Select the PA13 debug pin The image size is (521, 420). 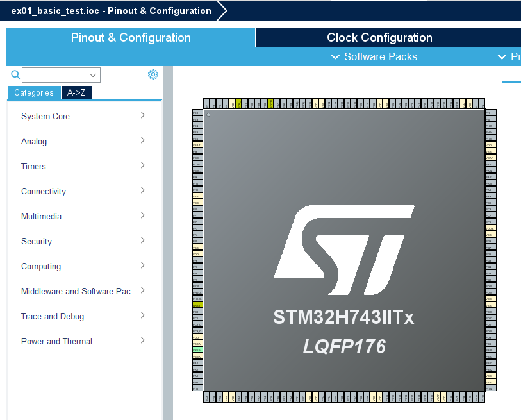(x=491, y=164)
